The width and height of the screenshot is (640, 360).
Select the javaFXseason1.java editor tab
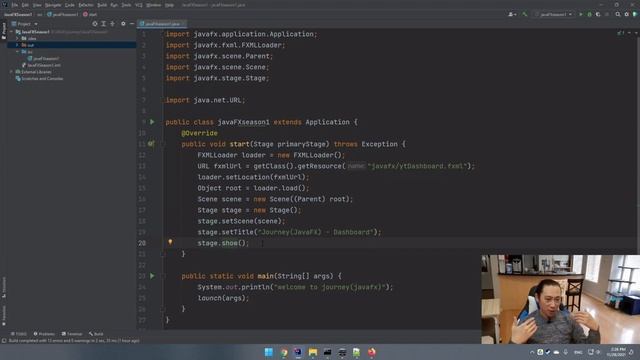(x=162, y=24)
